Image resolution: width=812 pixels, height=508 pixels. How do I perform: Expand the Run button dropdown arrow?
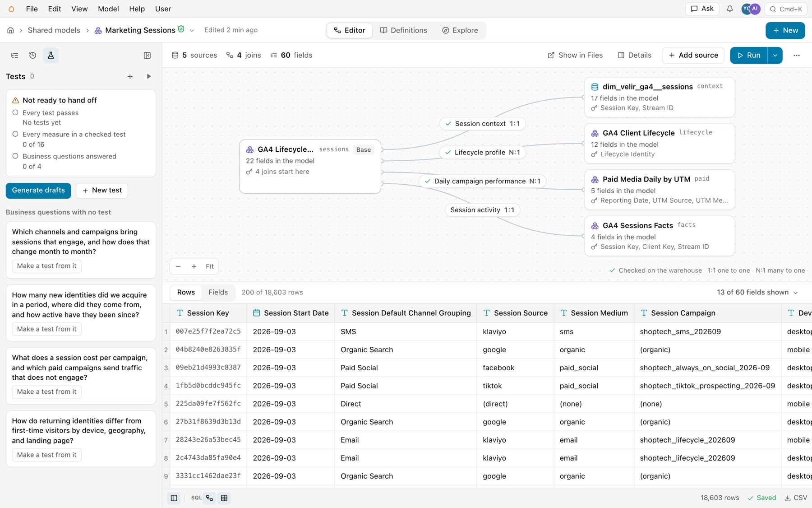pos(775,55)
